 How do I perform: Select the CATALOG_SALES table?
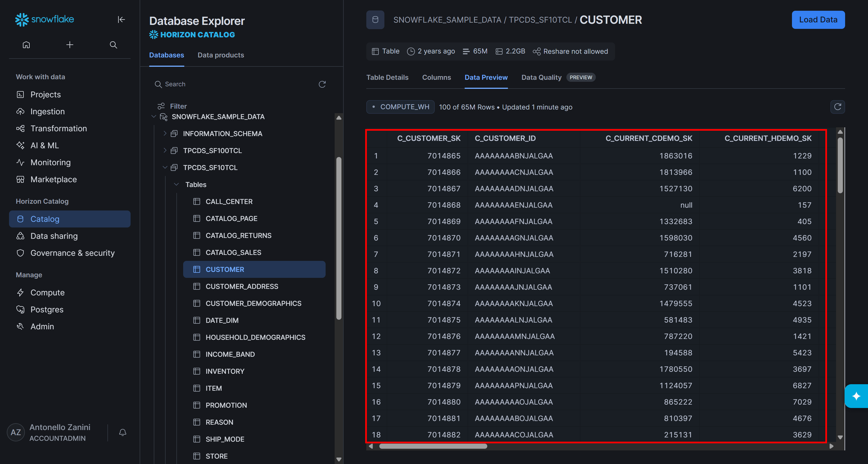pos(254,253)
